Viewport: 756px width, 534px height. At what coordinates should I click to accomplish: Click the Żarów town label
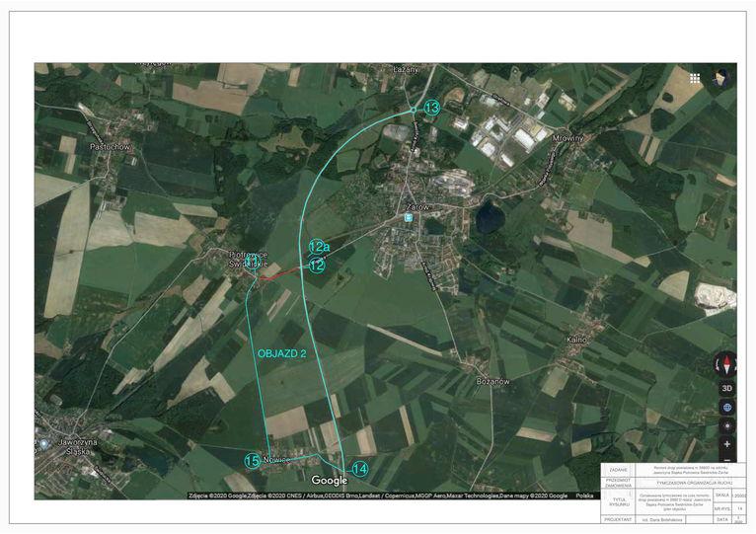coord(416,207)
